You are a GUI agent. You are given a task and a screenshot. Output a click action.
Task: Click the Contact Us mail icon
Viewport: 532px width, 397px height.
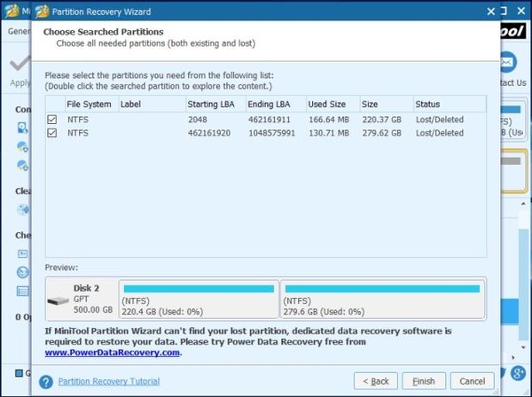click(x=508, y=62)
